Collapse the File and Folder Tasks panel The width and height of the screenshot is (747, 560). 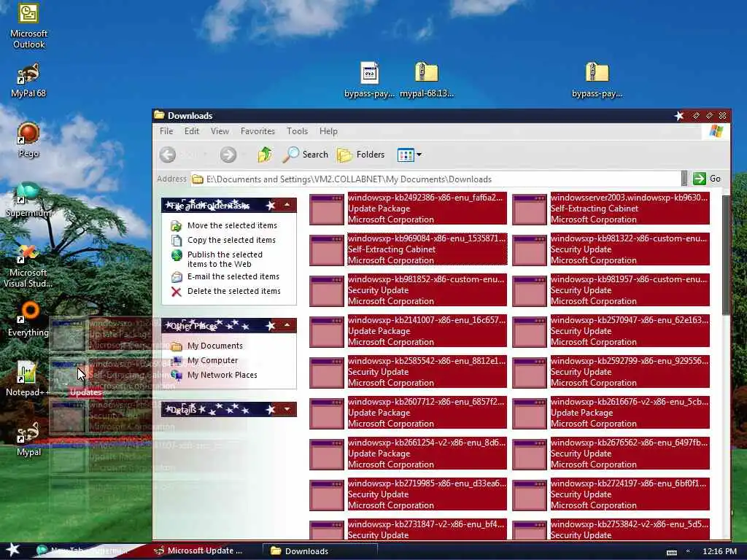[x=287, y=205]
